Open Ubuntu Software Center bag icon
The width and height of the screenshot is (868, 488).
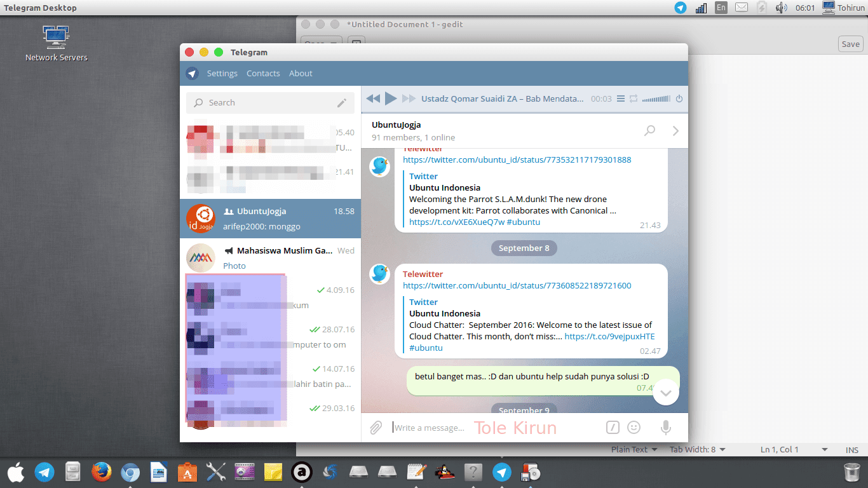[187, 472]
